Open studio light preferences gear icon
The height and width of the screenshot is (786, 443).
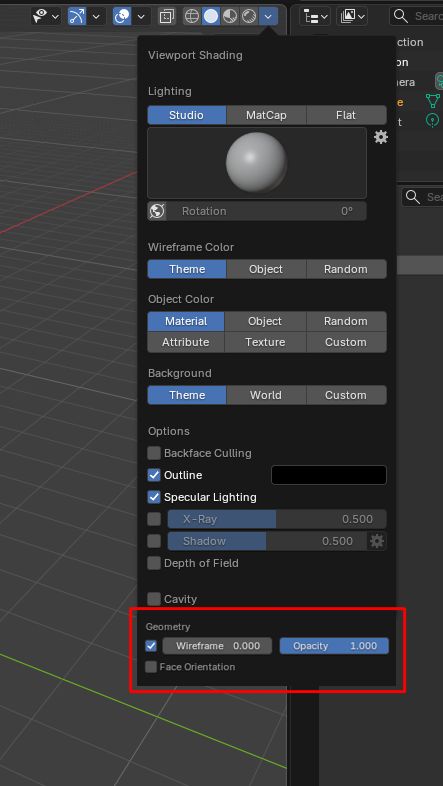pyautogui.click(x=381, y=137)
